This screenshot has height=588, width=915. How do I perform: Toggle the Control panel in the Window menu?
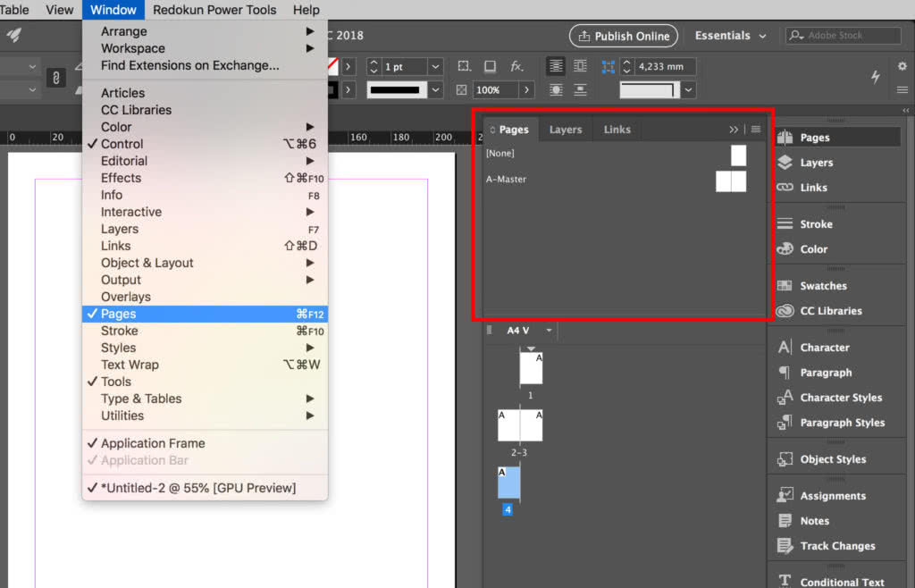(x=126, y=144)
